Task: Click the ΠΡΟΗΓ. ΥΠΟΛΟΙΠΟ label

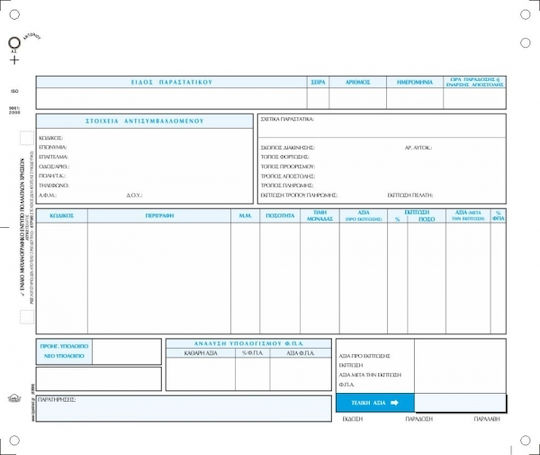Action: [x=64, y=346]
